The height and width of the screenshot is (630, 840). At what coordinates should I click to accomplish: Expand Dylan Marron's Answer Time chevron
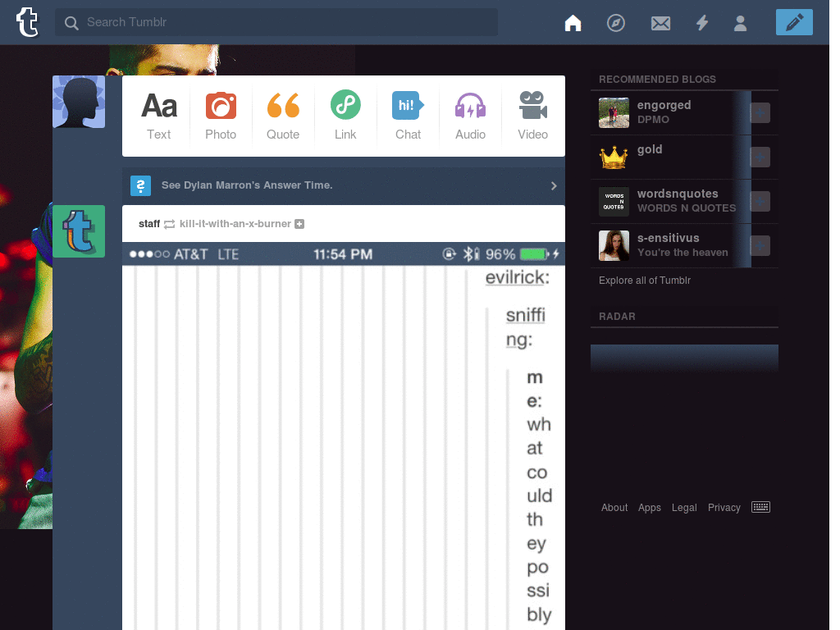pyautogui.click(x=554, y=186)
